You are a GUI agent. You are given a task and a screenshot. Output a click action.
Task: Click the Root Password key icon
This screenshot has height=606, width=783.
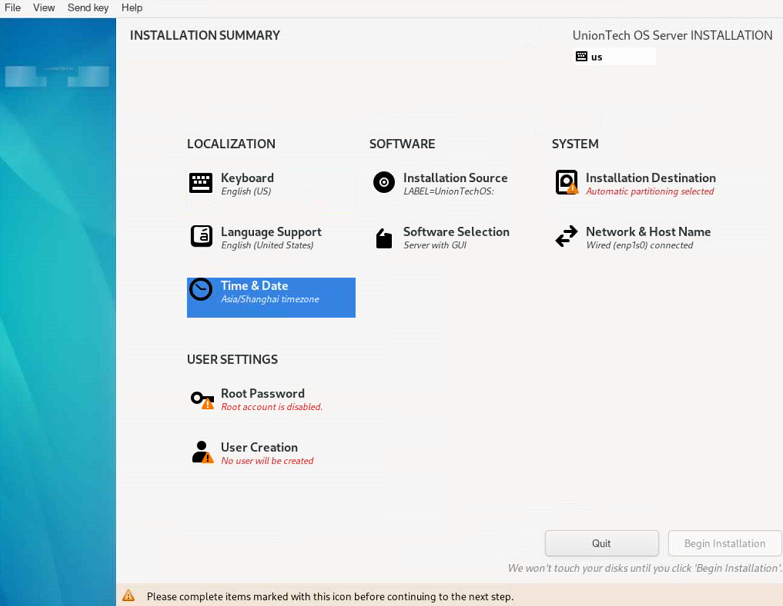[202, 399]
